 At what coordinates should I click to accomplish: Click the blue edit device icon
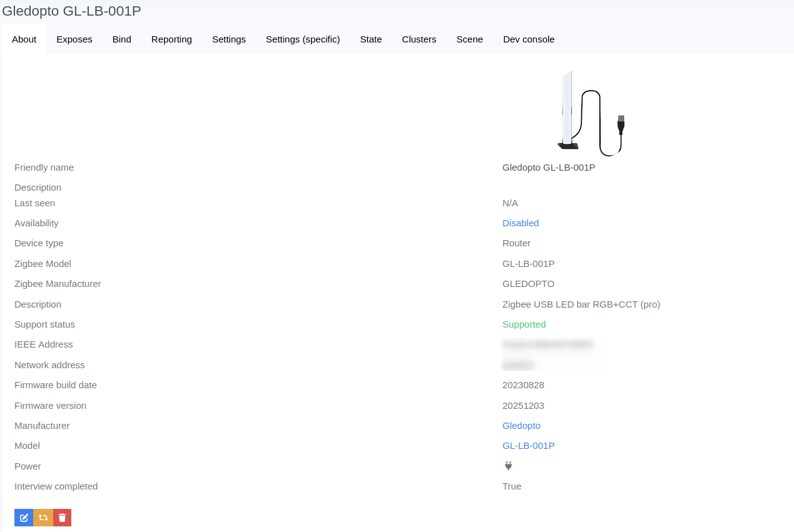coord(24,518)
